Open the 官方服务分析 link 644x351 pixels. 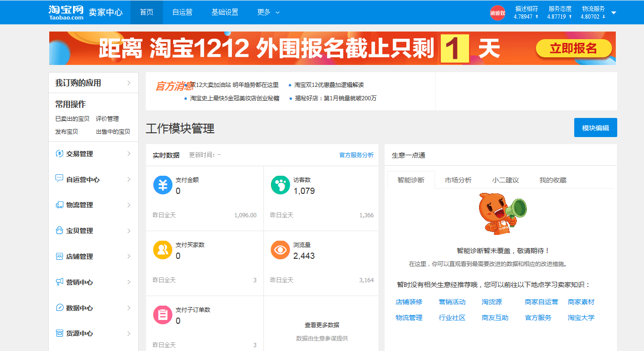(356, 155)
